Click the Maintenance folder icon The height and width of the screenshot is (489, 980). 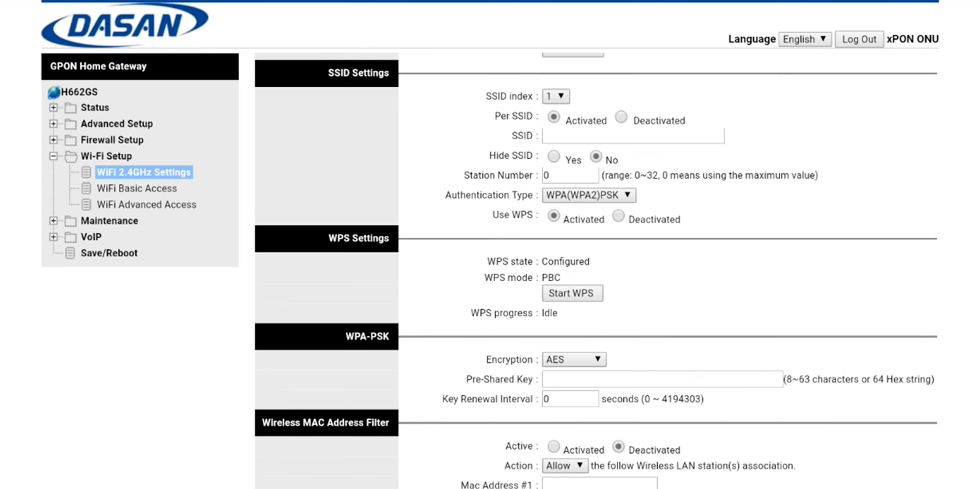tap(70, 221)
